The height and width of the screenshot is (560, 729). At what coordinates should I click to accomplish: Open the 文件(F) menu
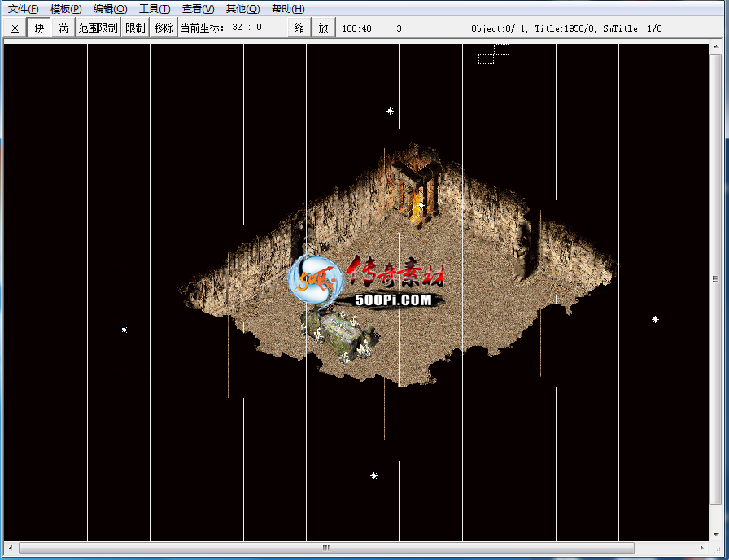24,9
